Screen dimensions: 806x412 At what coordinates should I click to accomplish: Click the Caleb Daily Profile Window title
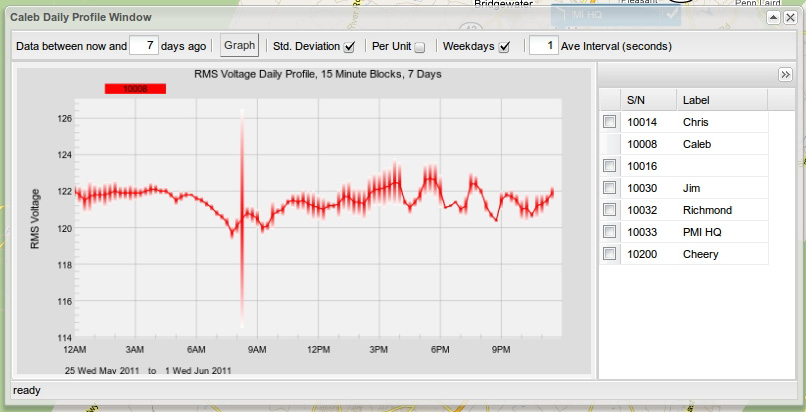[81, 17]
